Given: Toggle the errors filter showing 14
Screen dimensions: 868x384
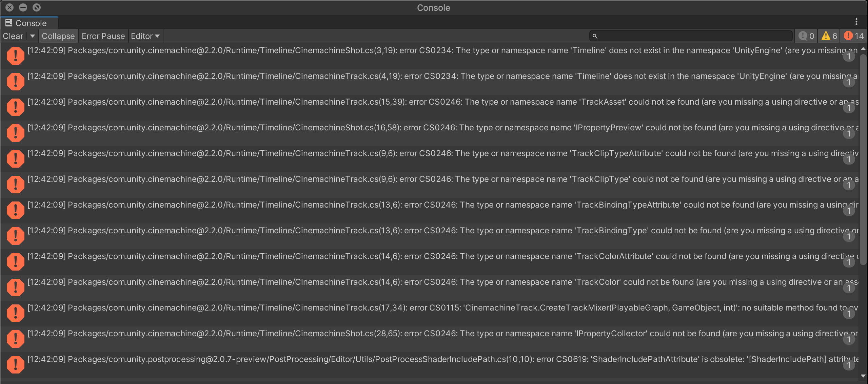Looking at the screenshot, I should (x=854, y=36).
